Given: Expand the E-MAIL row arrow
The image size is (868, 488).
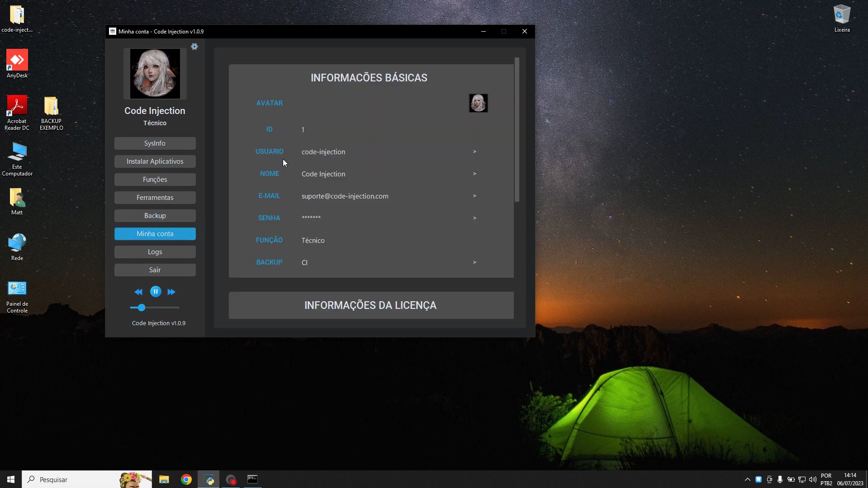Looking at the screenshot, I should [x=474, y=196].
